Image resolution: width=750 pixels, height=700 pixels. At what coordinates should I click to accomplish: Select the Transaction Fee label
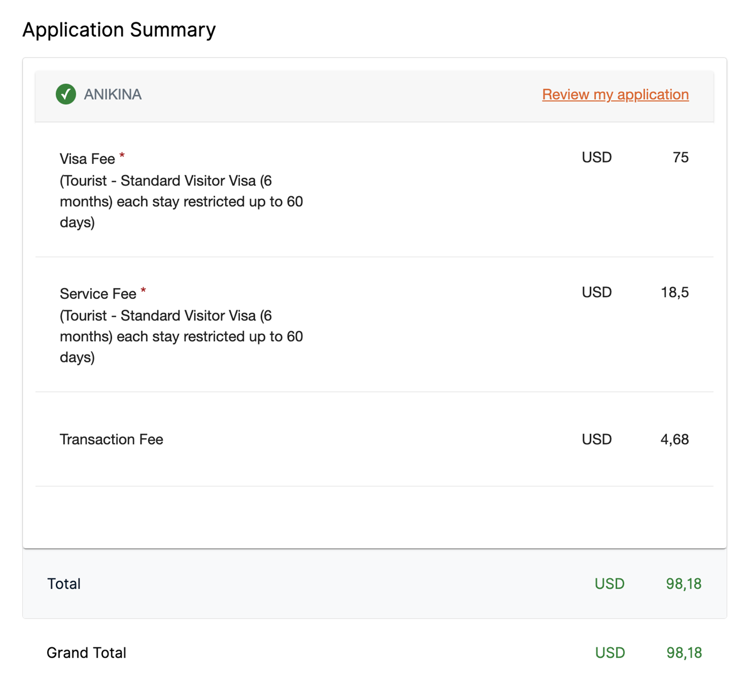click(112, 439)
